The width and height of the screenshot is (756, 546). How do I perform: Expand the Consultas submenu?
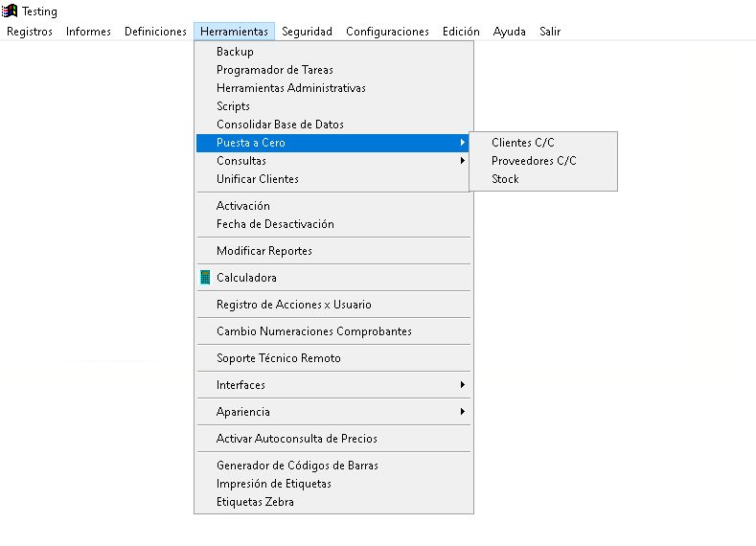coord(241,161)
